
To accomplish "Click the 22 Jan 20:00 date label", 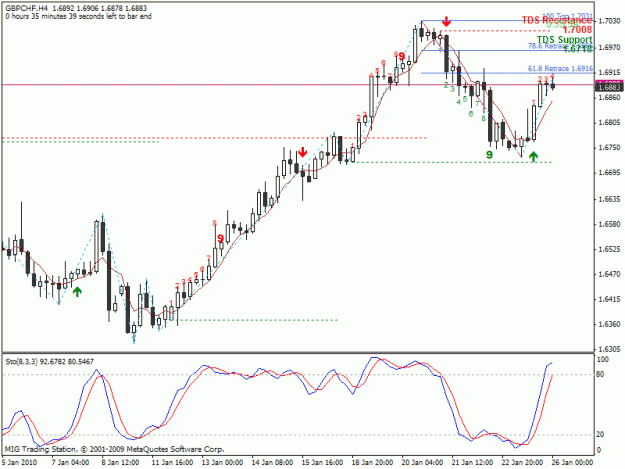I will (522, 462).
